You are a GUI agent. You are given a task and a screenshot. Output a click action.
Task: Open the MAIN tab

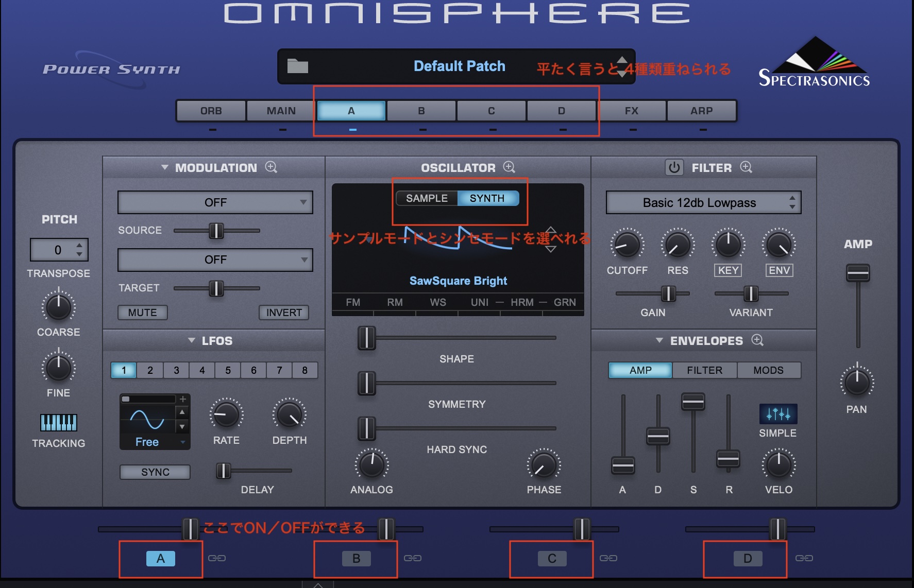pyautogui.click(x=281, y=111)
